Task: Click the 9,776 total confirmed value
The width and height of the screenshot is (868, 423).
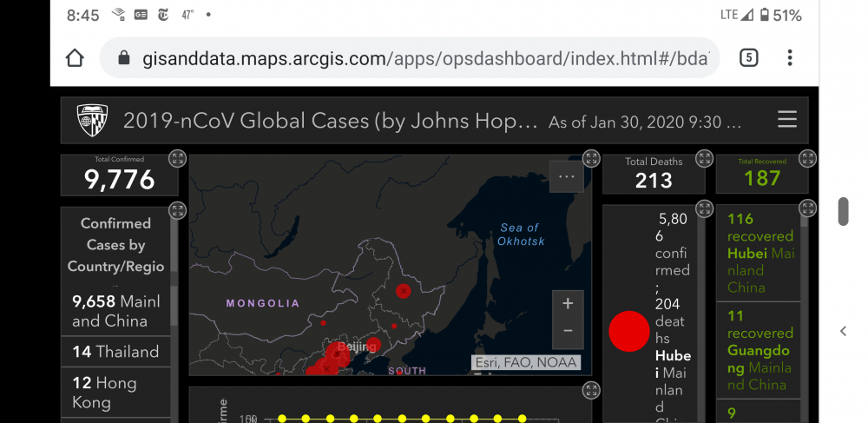Action: tap(120, 180)
